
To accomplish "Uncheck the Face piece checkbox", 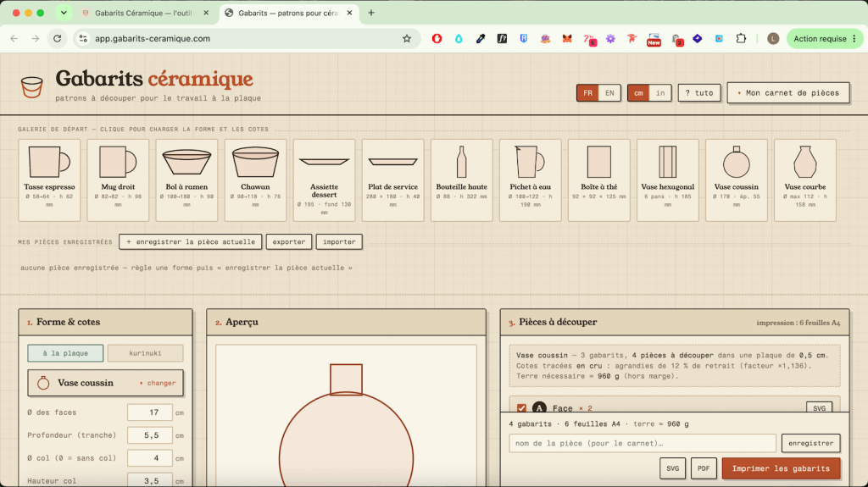I will 521,408.
